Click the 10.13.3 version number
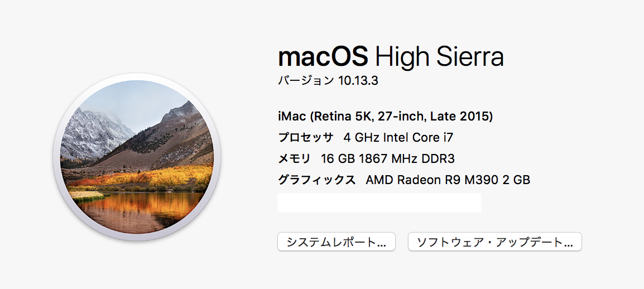 [x=358, y=81]
